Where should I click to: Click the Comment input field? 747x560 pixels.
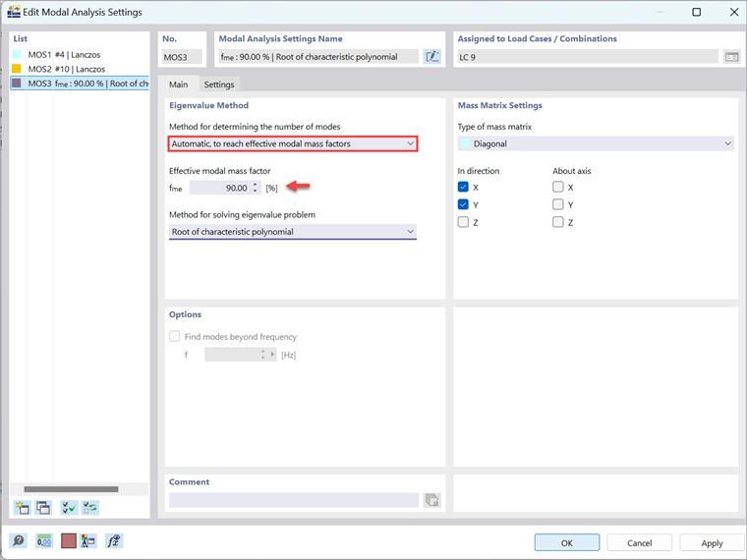pos(294,500)
